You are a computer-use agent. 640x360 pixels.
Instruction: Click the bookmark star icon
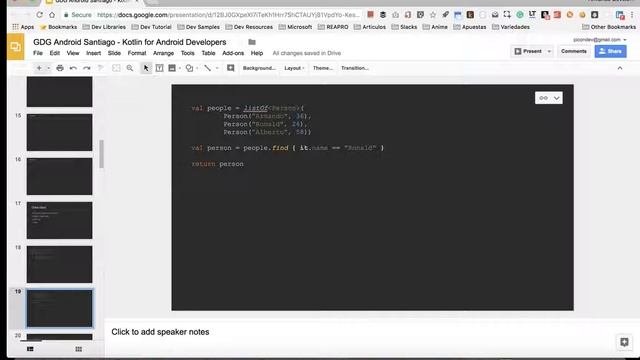433,15
